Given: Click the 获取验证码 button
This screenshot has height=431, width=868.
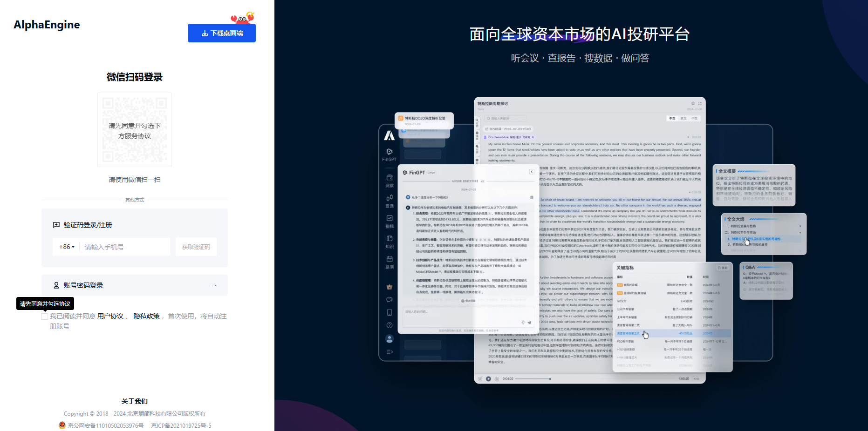Looking at the screenshot, I should (x=196, y=247).
